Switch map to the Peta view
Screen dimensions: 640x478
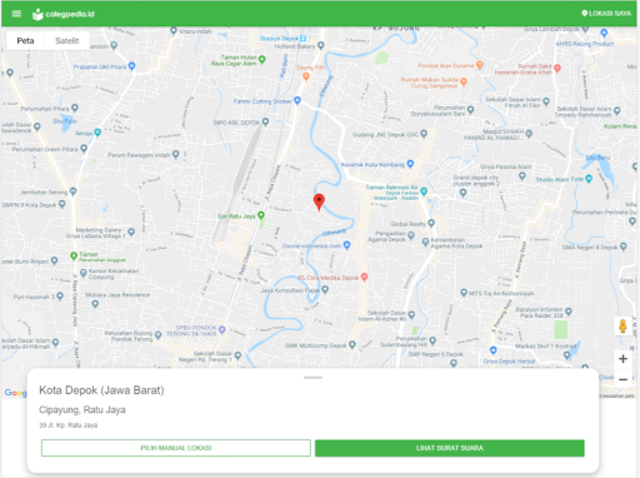[25, 41]
